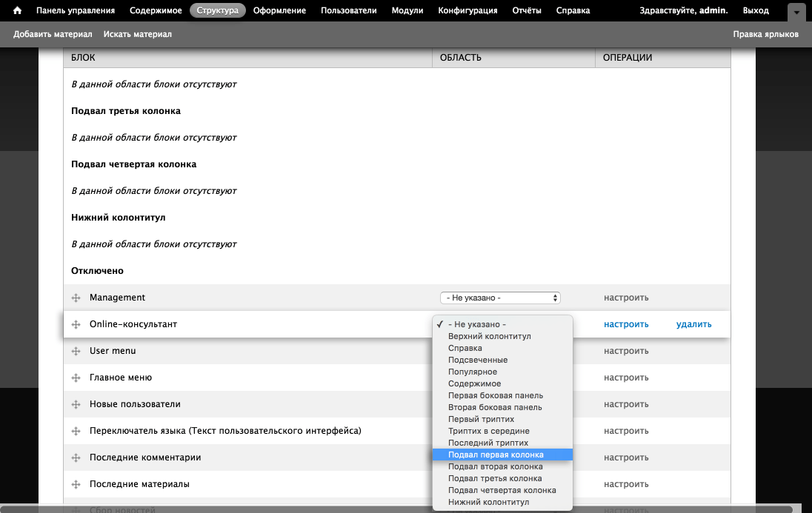Select 'Подвал третья колонка' region heading text
Screen dimensions: 812x513
click(126, 111)
